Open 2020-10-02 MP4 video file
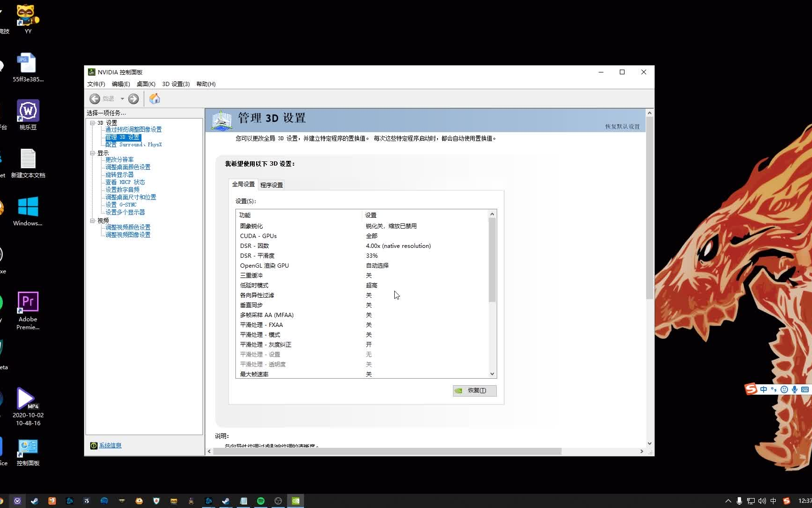Image resolution: width=812 pixels, height=508 pixels. [28, 407]
